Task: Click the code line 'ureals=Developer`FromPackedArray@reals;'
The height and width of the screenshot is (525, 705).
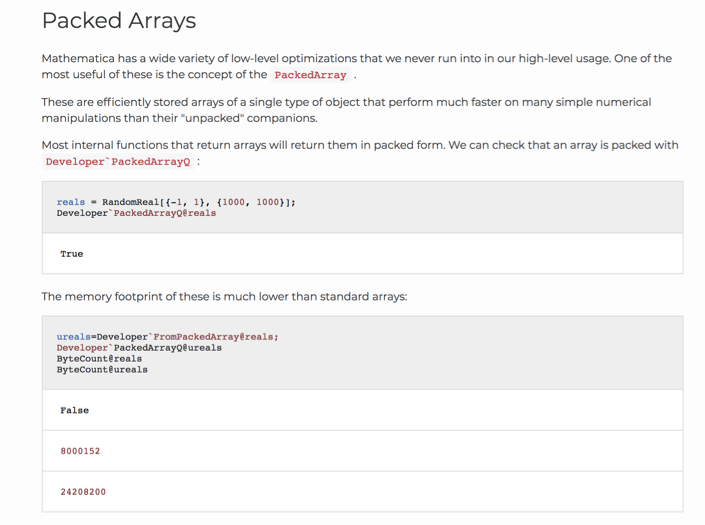Action: 167,337
